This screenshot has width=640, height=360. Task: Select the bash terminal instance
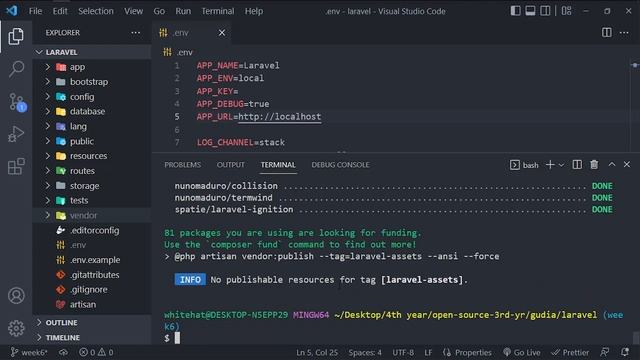tap(524, 165)
